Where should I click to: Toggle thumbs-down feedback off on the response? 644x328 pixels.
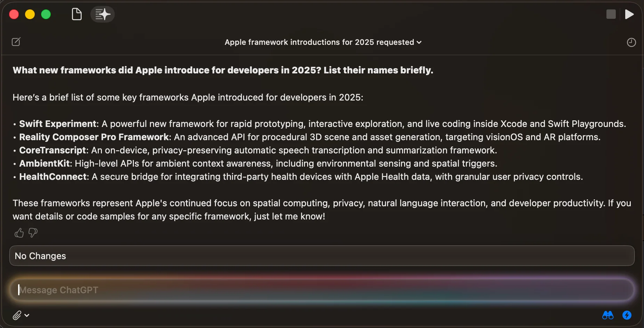pyautogui.click(x=32, y=233)
